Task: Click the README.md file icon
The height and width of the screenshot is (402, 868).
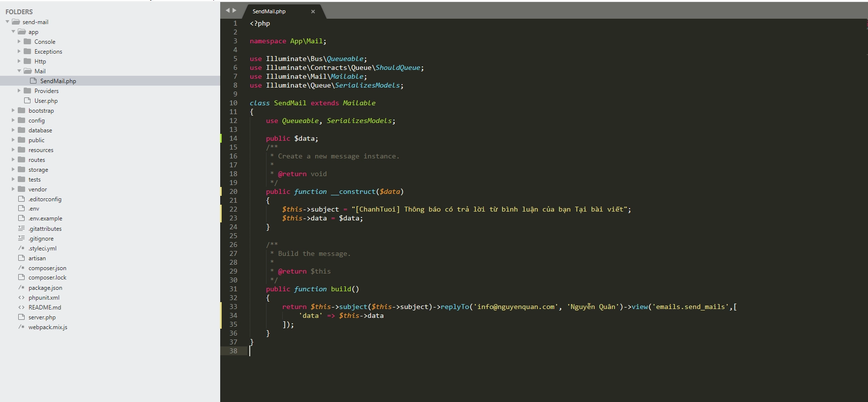Action: 21,308
